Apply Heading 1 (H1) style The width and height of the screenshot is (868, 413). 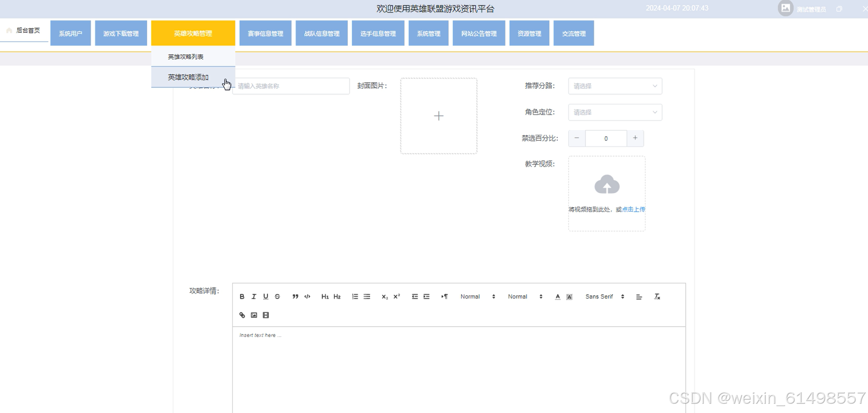[325, 297]
